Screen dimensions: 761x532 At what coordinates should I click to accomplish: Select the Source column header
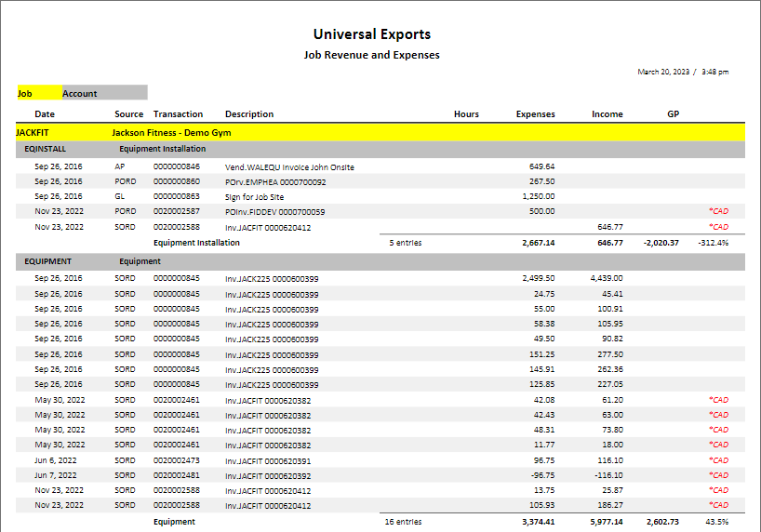128,114
